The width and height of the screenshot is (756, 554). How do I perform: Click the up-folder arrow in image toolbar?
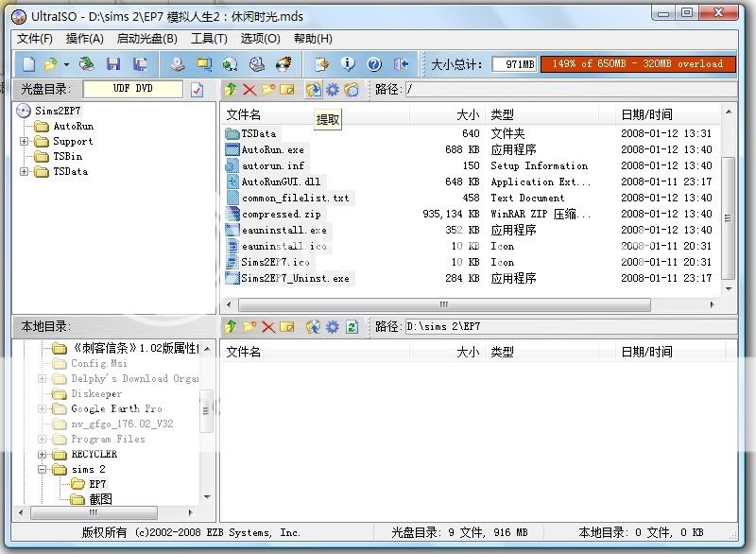pos(230,90)
